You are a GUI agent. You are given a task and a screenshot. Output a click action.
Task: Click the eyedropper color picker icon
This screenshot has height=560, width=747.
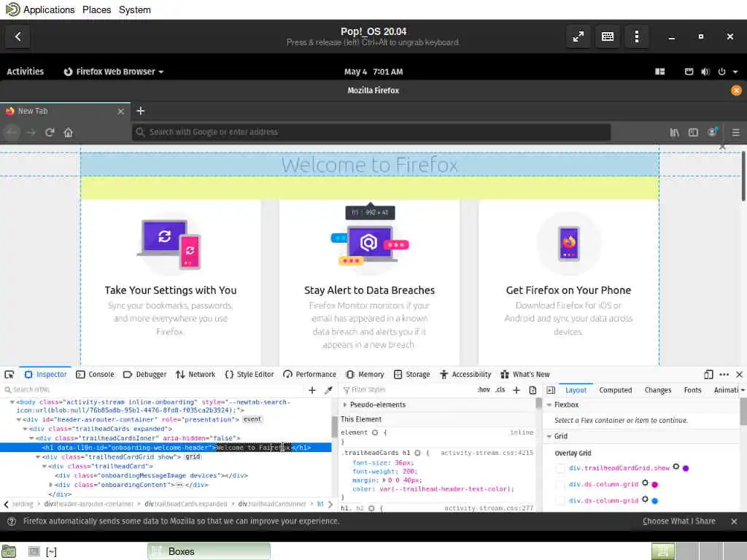(328, 390)
